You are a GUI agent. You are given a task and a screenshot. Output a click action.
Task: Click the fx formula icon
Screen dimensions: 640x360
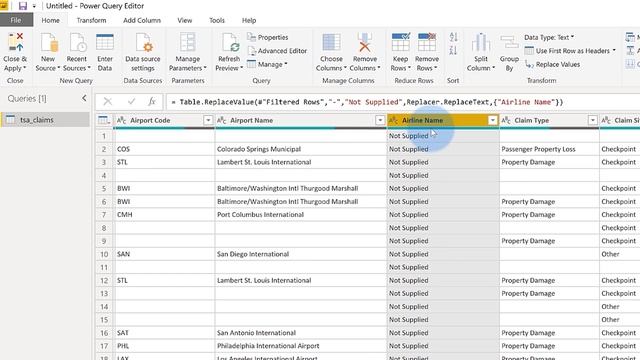click(x=151, y=102)
